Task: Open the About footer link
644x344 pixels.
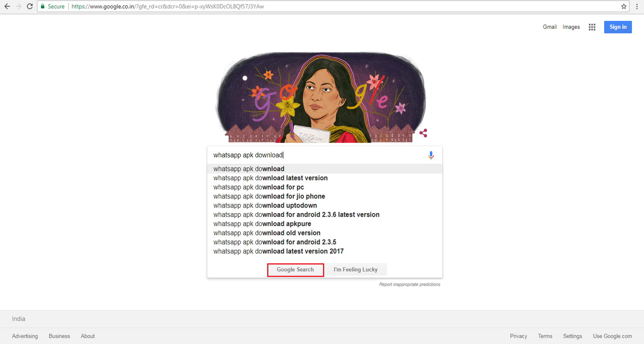Action: (88, 336)
